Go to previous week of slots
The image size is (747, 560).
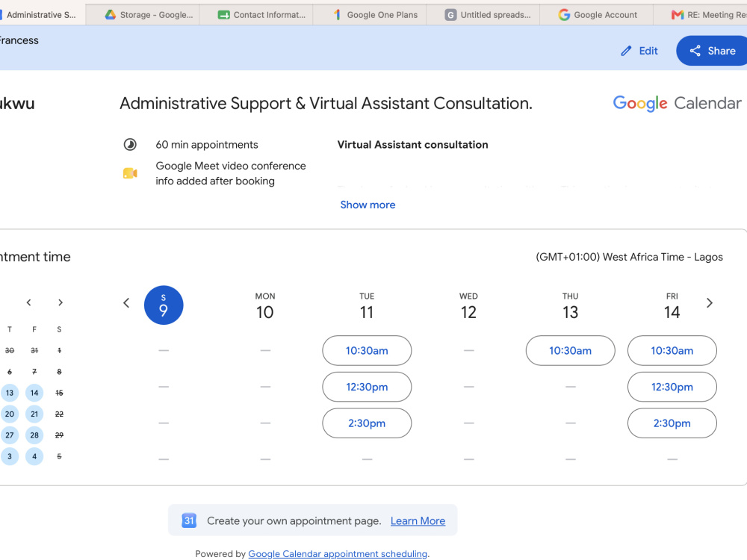(126, 303)
